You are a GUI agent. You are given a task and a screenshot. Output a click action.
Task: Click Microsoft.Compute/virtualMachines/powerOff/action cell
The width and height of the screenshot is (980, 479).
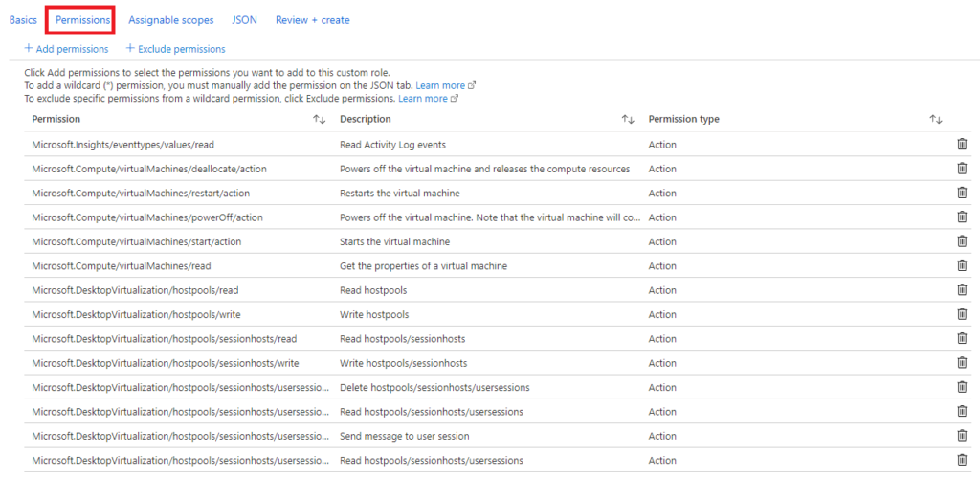point(147,217)
